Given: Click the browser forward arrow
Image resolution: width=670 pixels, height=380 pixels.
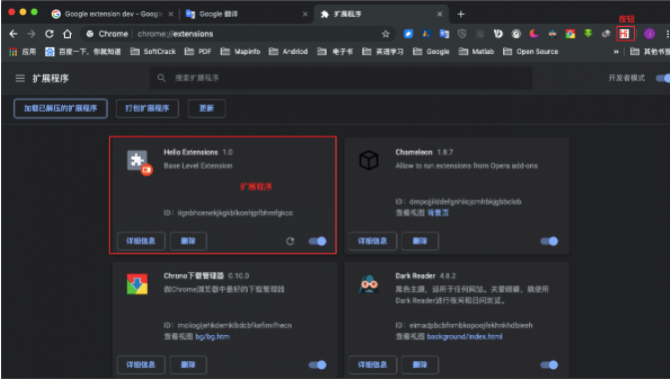Looking at the screenshot, I should [x=31, y=34].
